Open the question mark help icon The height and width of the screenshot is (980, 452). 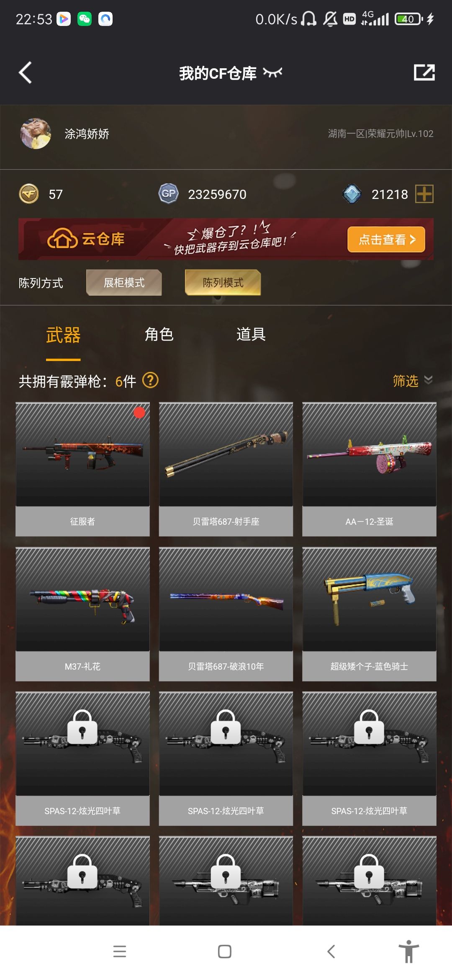[150, 380]
